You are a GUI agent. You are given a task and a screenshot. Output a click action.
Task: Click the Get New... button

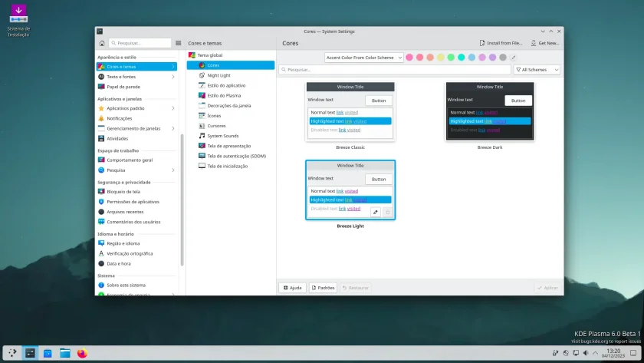tap(544, 43)
